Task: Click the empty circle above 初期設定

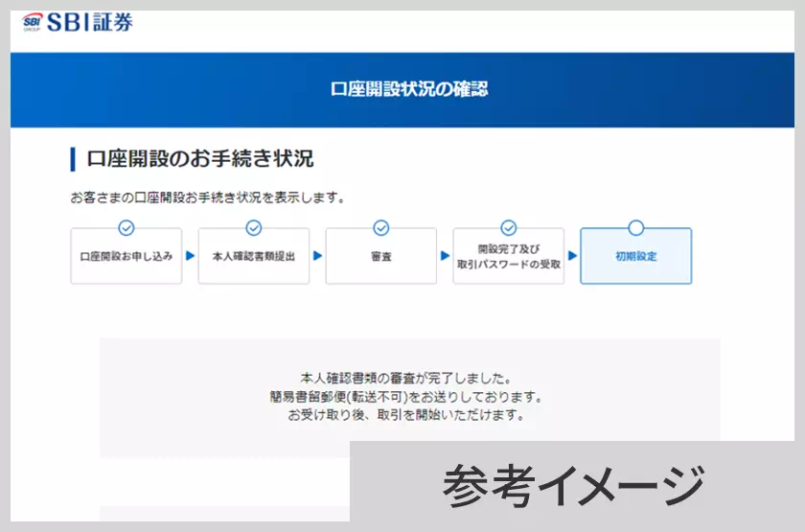Action: tap(635, 228)
